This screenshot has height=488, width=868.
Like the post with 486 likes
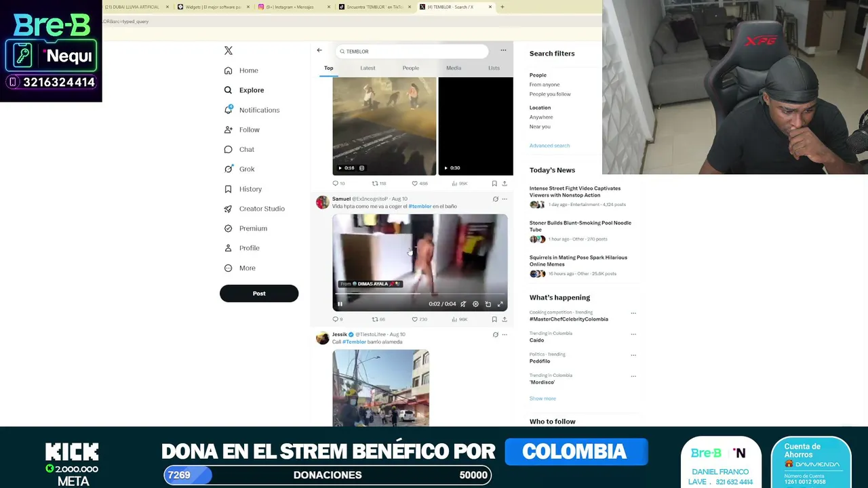[x=420, y=184]
